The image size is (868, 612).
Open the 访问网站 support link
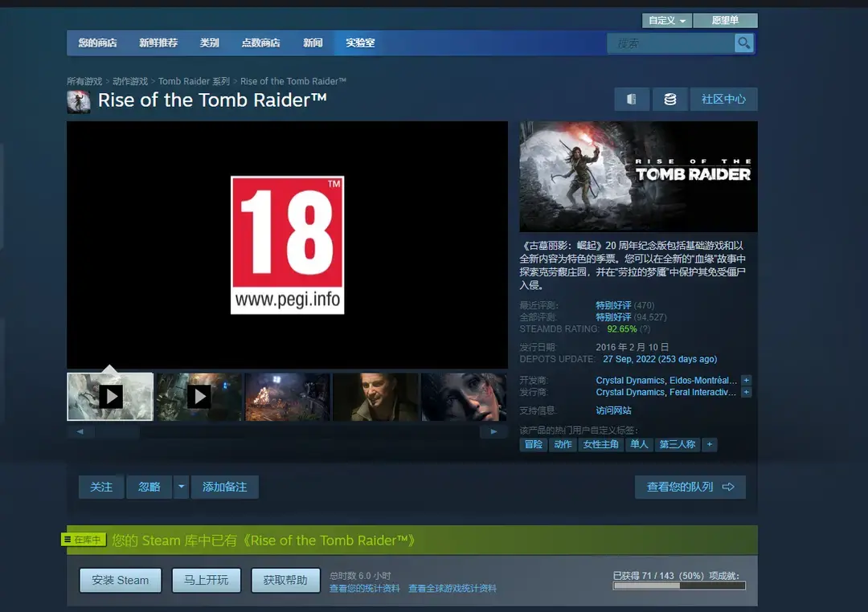click(613, 410)
